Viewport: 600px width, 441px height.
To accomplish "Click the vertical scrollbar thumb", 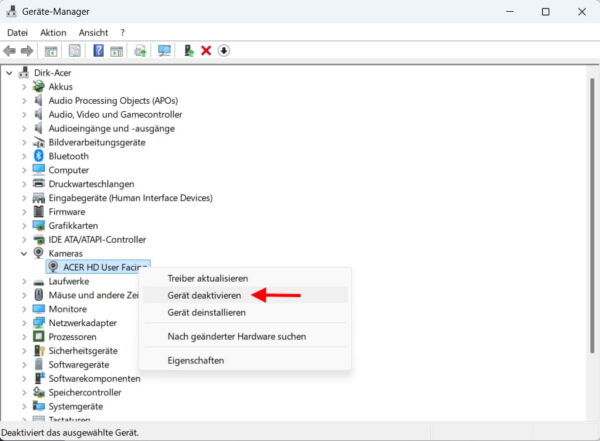I will click(592, 215).
